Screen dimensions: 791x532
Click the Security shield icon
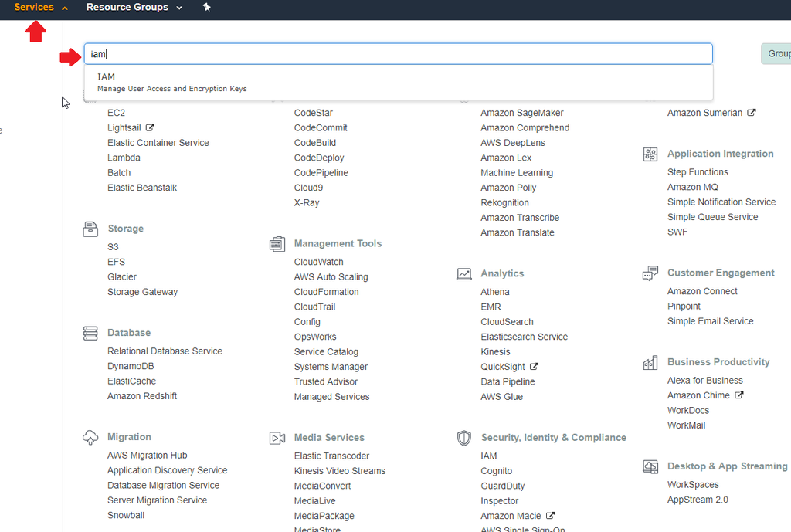[x=464, y=438]
